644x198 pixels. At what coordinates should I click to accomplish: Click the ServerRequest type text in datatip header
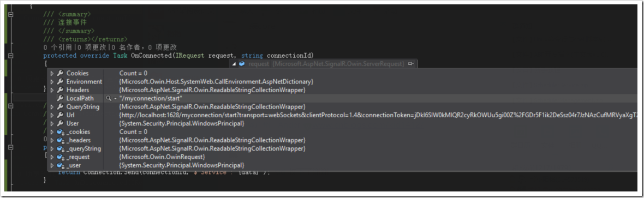[338, 64]
